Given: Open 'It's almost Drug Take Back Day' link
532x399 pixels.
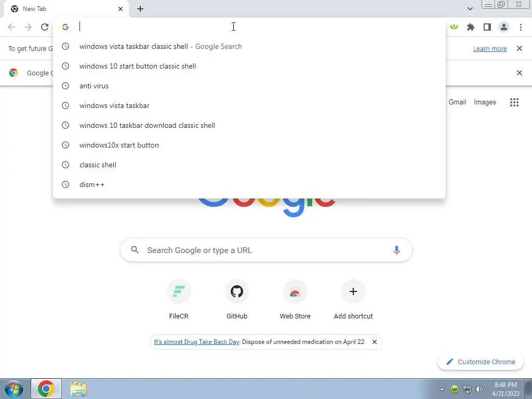Looking at the screenshot, I should point(196,342).
